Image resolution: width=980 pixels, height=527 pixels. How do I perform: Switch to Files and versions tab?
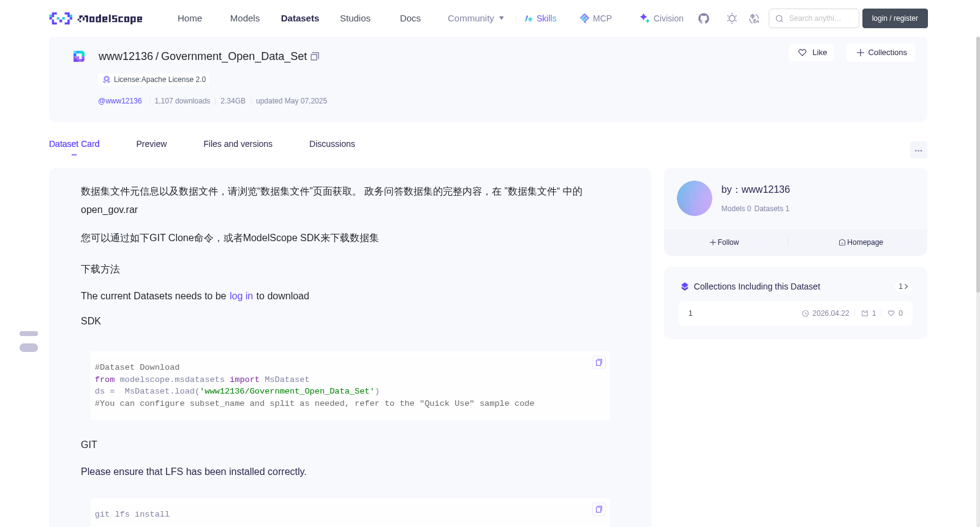coord(238,144)
